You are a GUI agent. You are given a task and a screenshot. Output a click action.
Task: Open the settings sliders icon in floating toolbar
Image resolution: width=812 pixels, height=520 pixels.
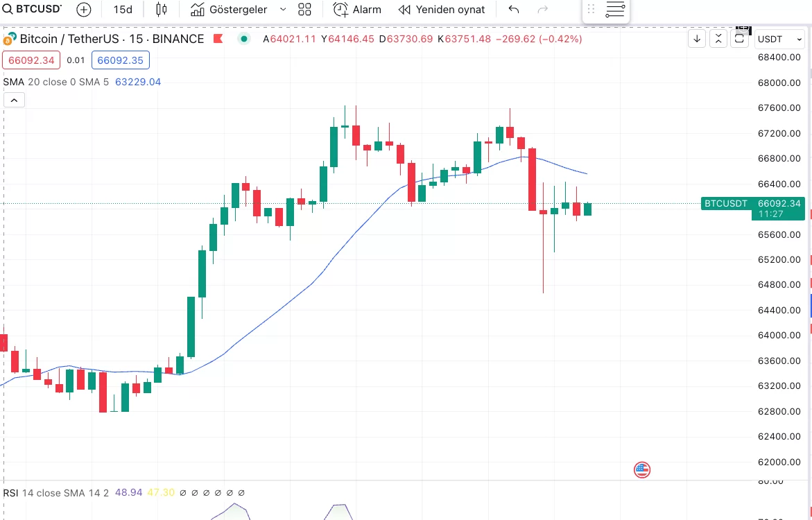[615, 10]
